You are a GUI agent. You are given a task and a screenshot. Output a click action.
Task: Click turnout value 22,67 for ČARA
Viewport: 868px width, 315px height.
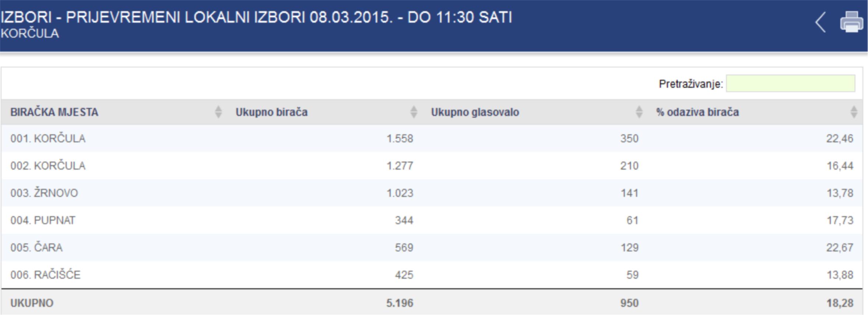click(x=839, y=248)
